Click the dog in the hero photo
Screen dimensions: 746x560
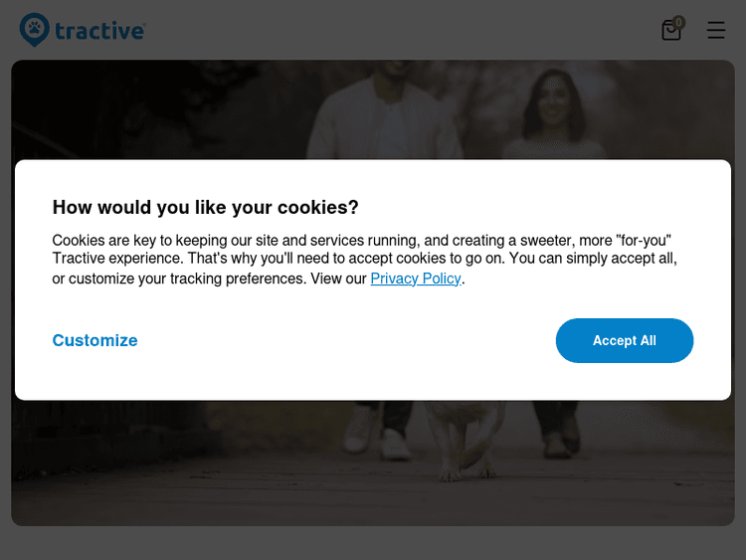tap(463, 438)
